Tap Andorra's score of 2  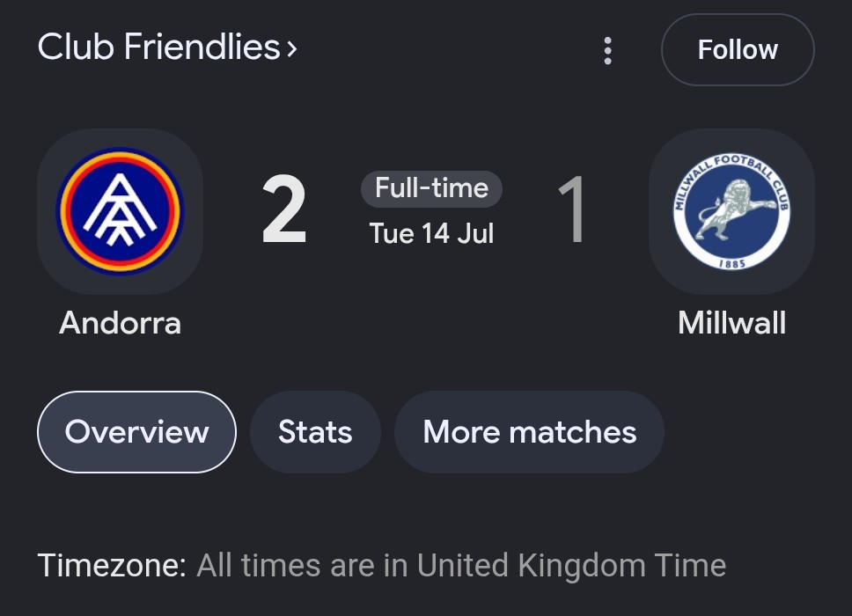coord(284,210)
